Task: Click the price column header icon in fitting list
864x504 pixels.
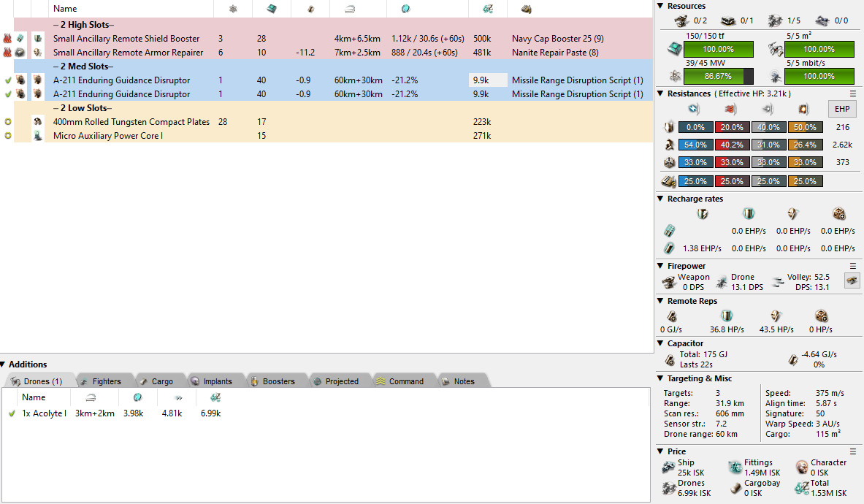Action: 488,9
